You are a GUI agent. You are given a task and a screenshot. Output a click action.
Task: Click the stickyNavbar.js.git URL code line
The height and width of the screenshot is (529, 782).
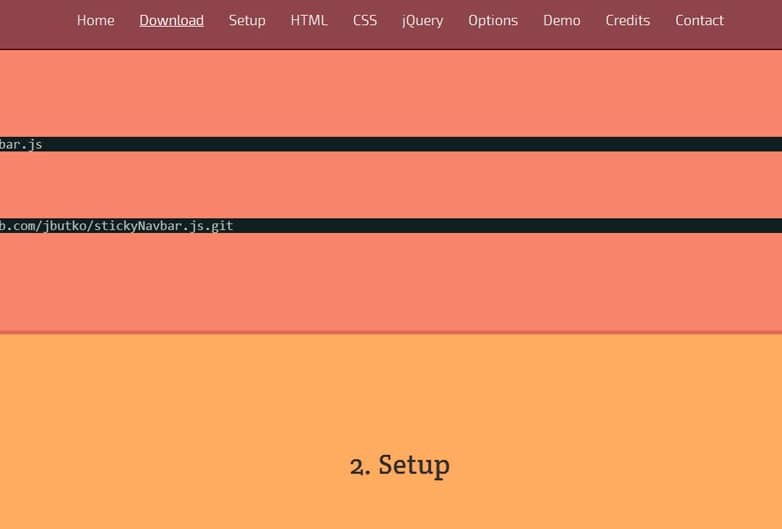coord(116,226)
